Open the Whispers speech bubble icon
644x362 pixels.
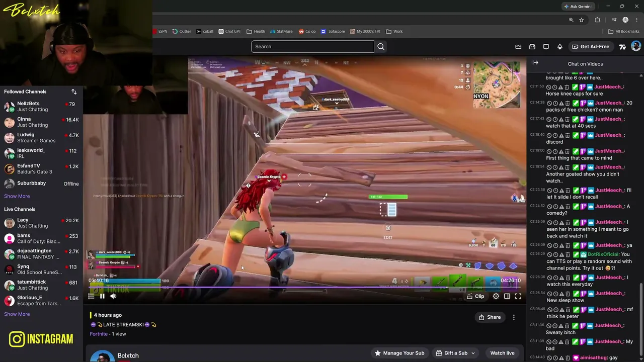pyautogui.click(x=546, y=47)
